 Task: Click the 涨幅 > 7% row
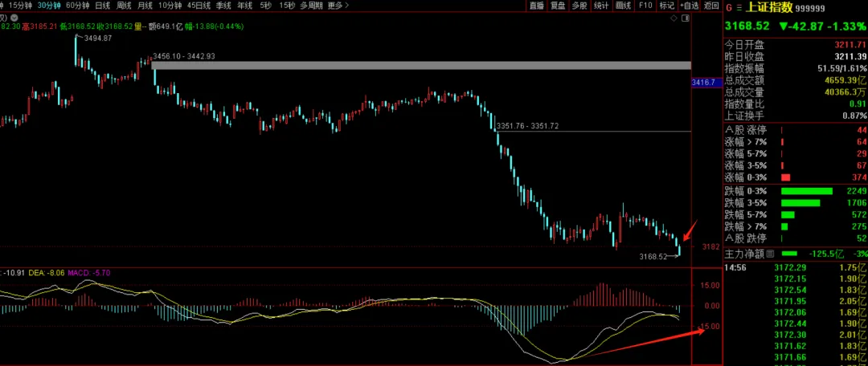coord(796,142)
